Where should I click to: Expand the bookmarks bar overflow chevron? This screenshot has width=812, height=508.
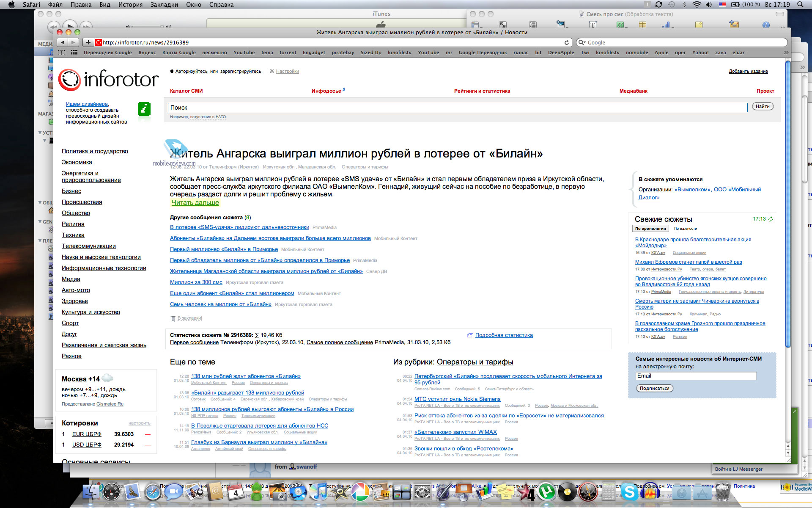786,52
